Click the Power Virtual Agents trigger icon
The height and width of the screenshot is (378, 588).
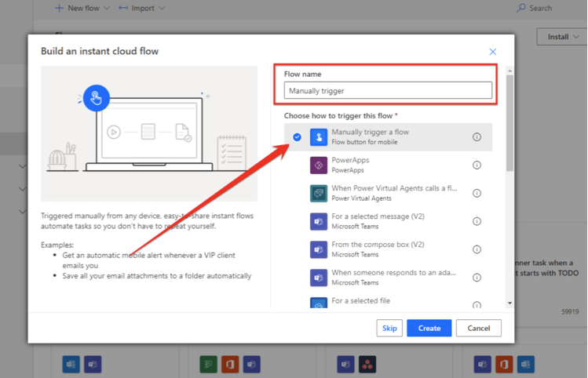click(x=319, y=193)
